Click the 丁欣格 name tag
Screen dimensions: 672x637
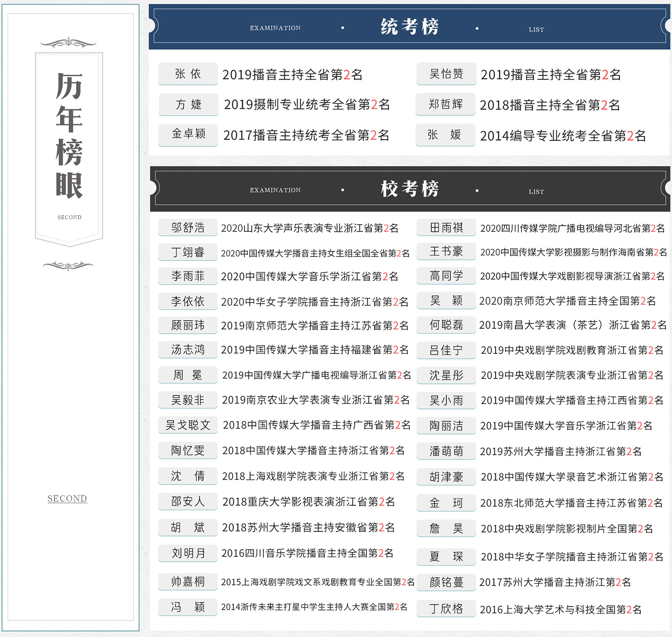tap(446, 609)
